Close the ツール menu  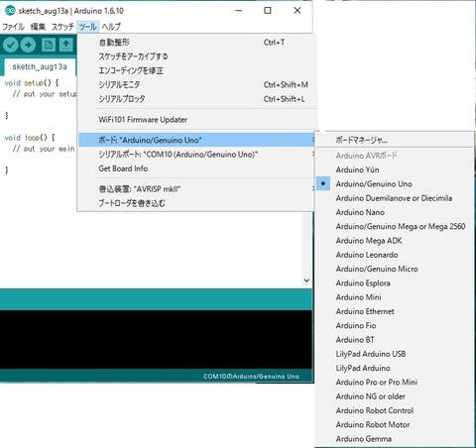[x=88, y=27]
